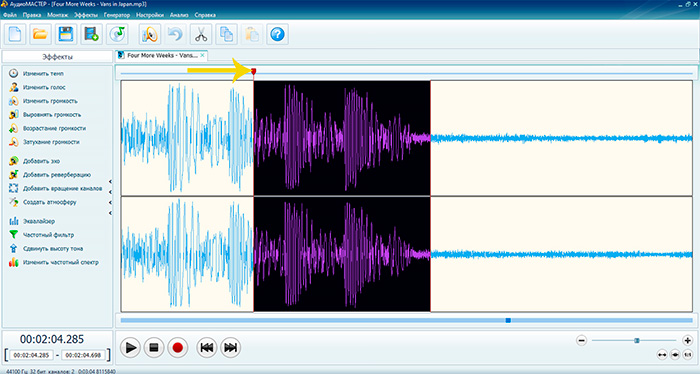
Task: Cut the selection with the scissors icon
Action: point(201,34)
